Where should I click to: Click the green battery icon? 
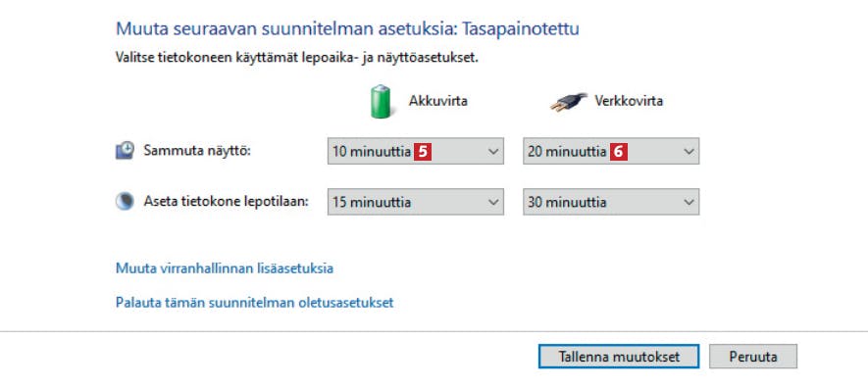(382, 102)
